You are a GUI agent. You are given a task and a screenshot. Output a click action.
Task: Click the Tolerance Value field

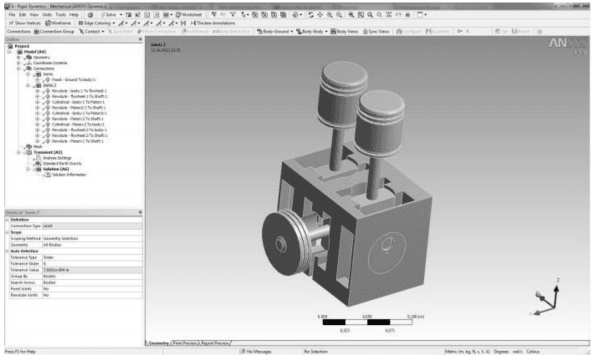click(92, 270)
